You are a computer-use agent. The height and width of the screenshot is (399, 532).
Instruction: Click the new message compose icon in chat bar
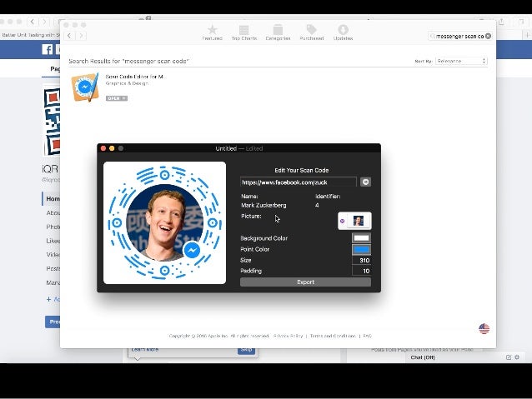click(x=509, y=357)
